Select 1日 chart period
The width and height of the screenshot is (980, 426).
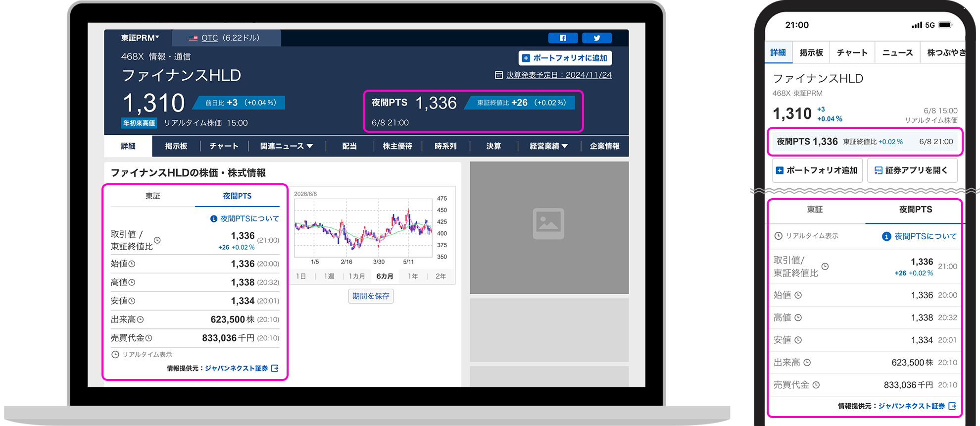click(x=301, y=276)
